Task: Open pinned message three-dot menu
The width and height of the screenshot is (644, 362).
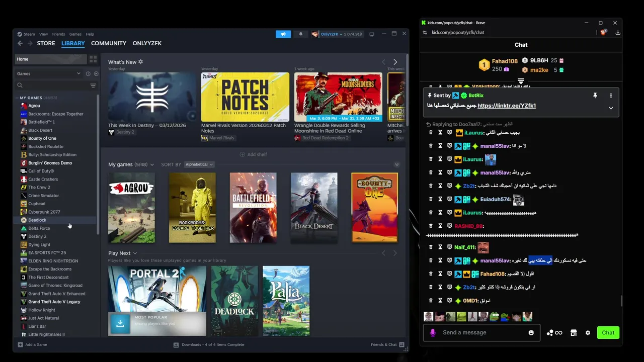Action: tap(611, 96)
